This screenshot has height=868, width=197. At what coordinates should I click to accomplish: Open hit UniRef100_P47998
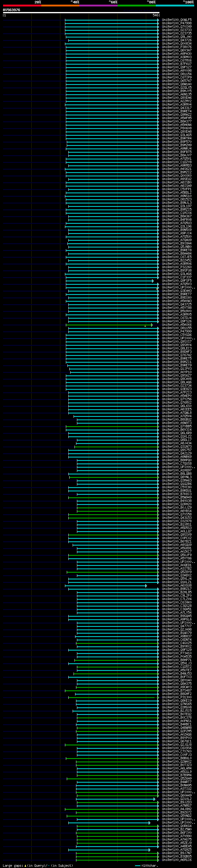177,23
